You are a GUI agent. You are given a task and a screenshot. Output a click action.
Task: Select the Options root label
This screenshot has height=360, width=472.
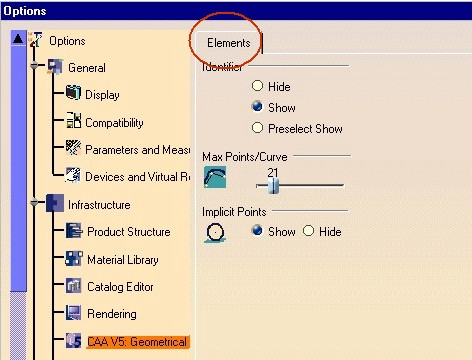point(67,41)
